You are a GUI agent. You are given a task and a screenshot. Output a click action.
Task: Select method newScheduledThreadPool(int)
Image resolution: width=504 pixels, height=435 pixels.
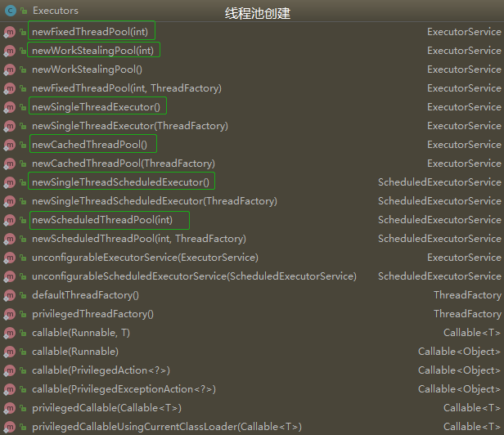(102, 220)
